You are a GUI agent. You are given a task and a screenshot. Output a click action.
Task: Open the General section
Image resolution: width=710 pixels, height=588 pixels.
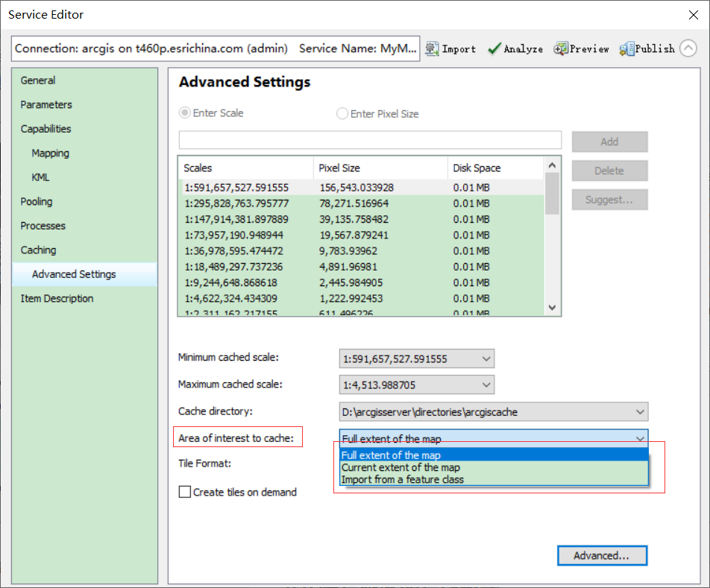[x=38, y=80]
